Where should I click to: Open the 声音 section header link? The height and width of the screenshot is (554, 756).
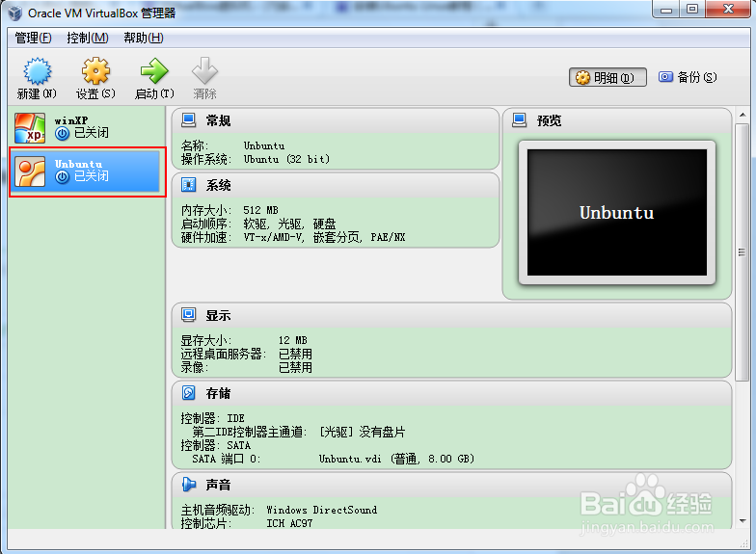(218, 485)
